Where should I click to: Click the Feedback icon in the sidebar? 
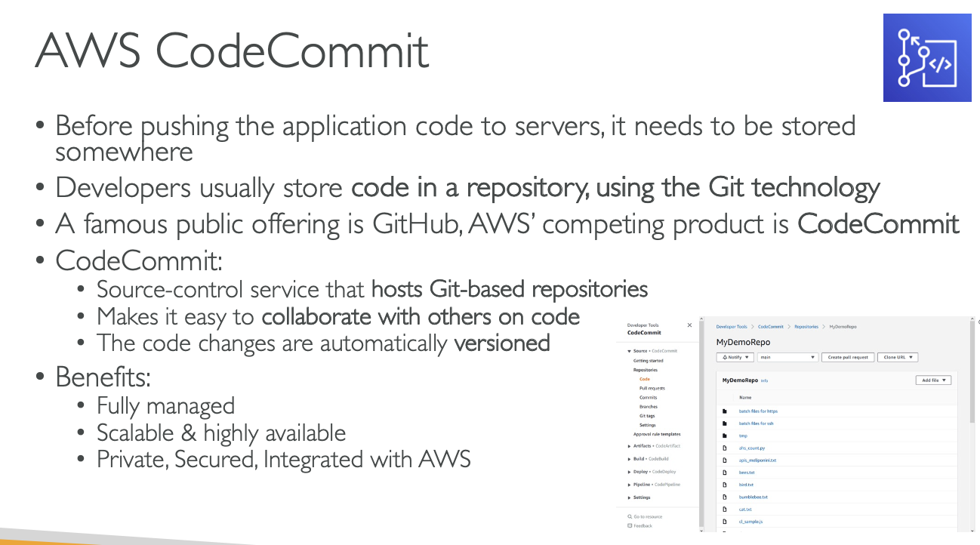coord(630,525)
